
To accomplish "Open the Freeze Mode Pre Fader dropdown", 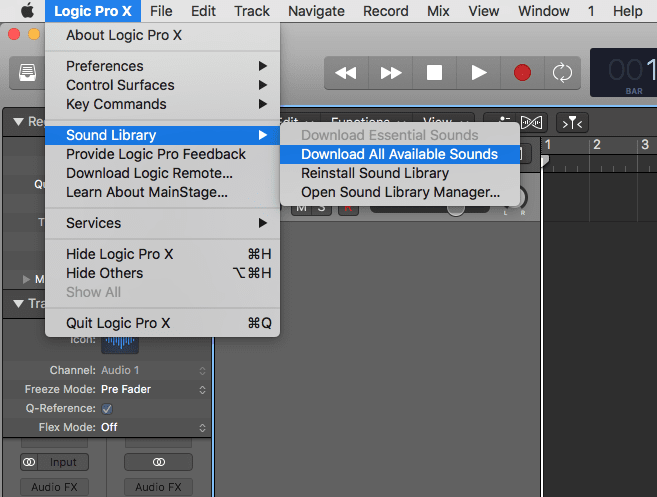I will 153,389.
